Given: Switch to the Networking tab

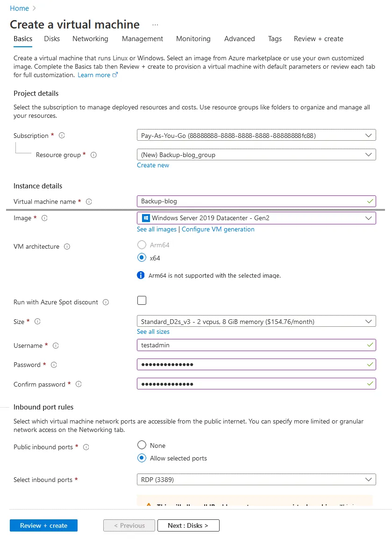Looking at the screenshot, I should coord(90,39).
